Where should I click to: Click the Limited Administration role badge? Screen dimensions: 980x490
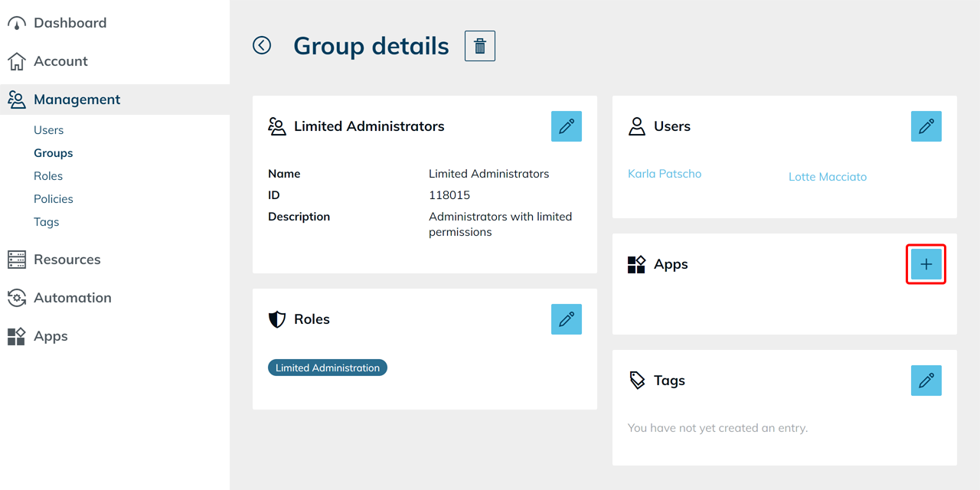pyautogui.click(x=328, y=367)
